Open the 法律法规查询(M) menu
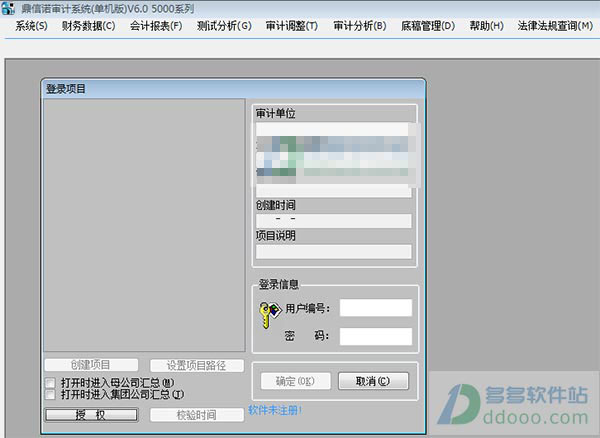Screen dimensions: 600x438 (555, 26)
